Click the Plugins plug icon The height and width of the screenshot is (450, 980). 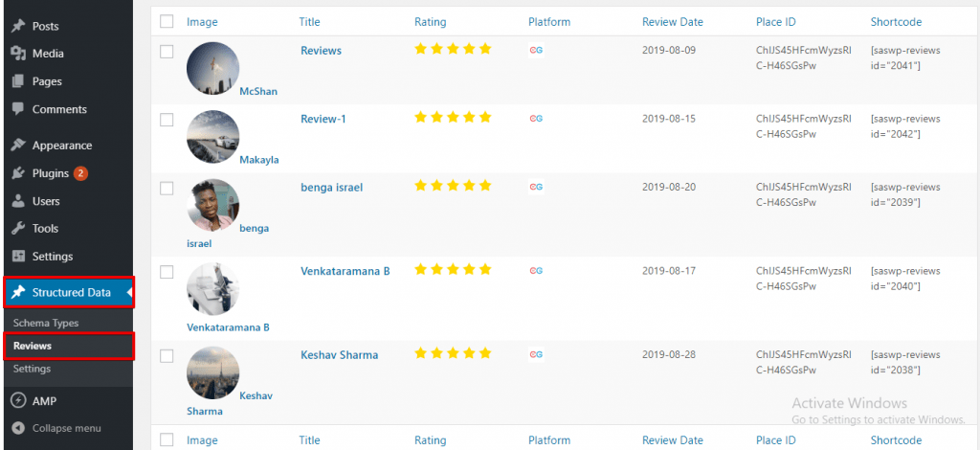(x=18, y=173)
